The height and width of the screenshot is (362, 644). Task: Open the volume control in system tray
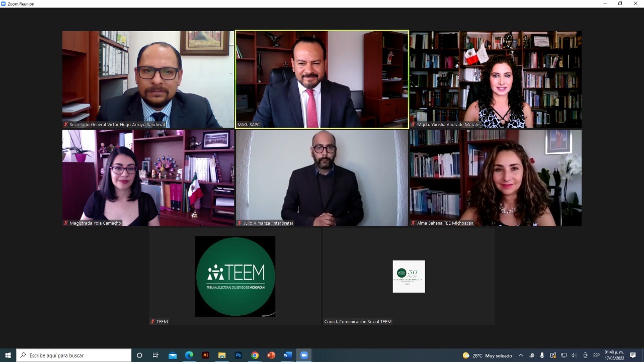(x=574, y=355)
